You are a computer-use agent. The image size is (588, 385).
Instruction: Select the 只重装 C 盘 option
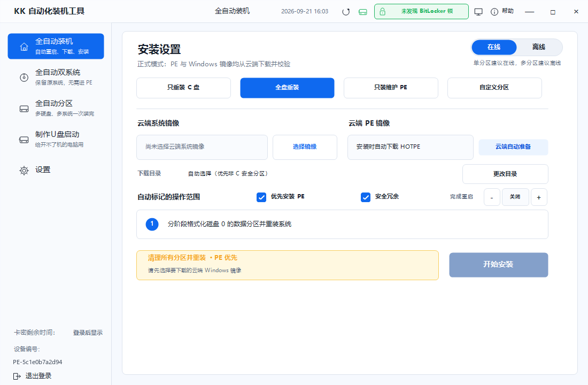point(183,88)
